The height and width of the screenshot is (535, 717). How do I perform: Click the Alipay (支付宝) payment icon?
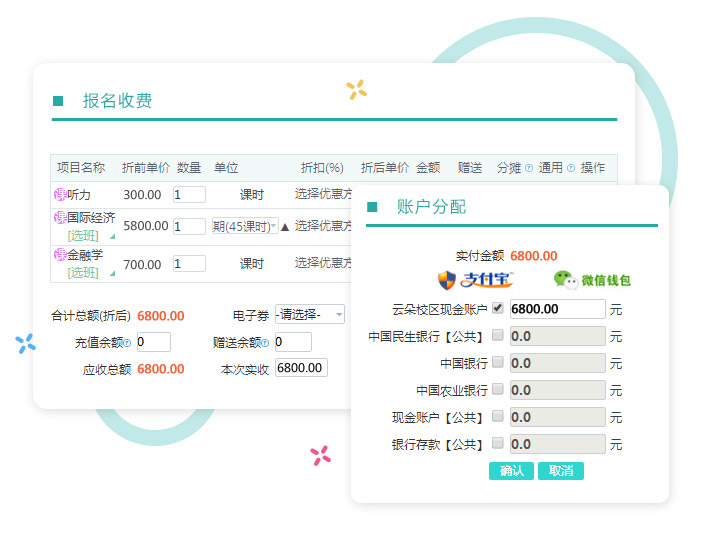point(475,279)
